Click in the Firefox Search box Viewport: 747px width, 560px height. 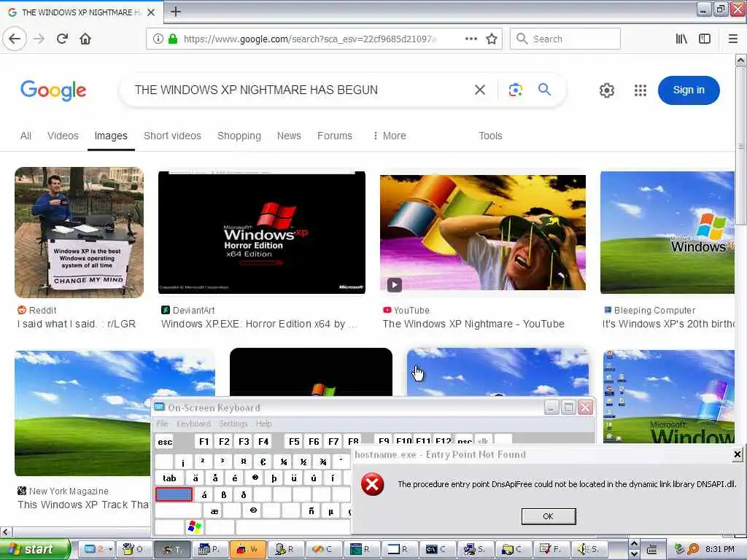coord(565,39)
